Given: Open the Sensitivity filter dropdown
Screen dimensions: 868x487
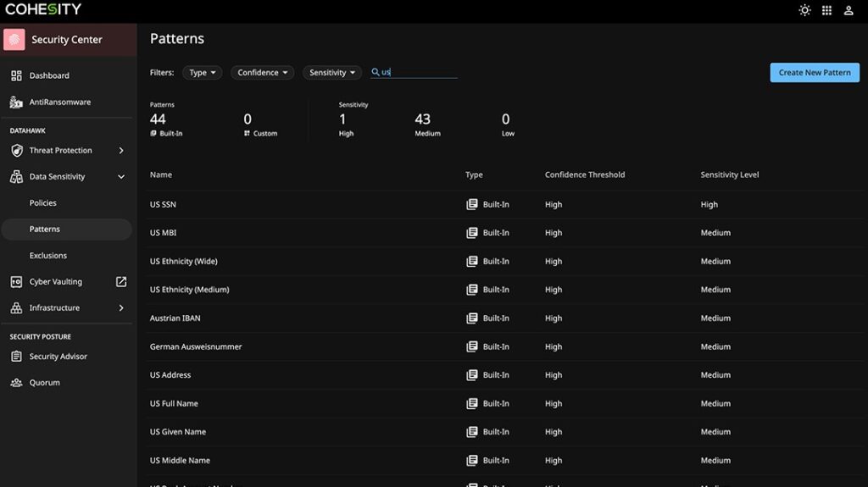Looking at the screenshot, I should click(x=331, y=73).
